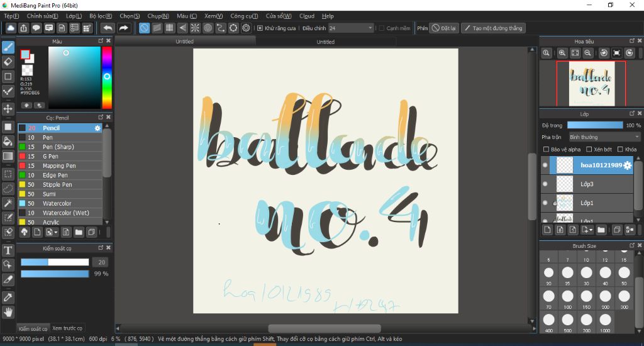
Task: Add new layer in Lớp panel
Action: click(x=547, y=230)
